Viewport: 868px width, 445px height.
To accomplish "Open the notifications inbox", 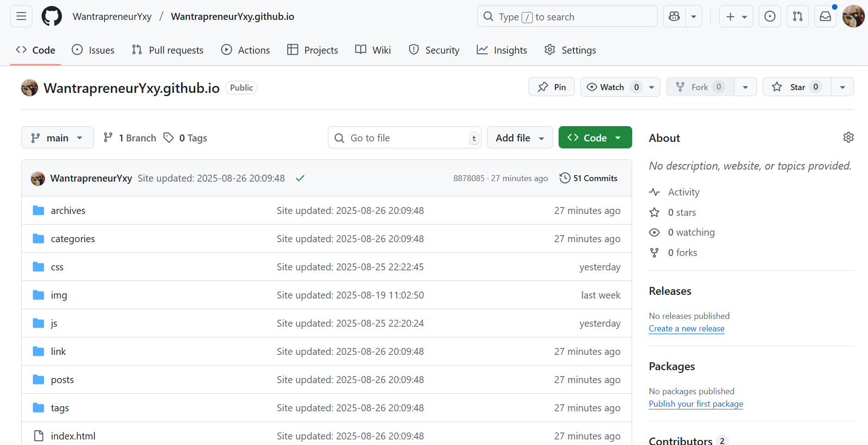I will pyautogui.click(x=825, y=17).
